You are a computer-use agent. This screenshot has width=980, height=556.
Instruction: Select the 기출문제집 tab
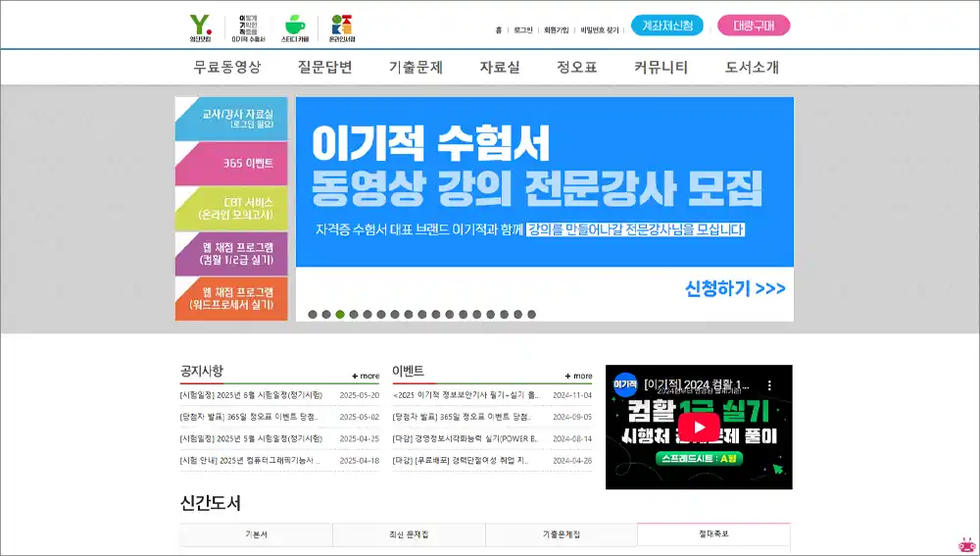tap(562, 534)
